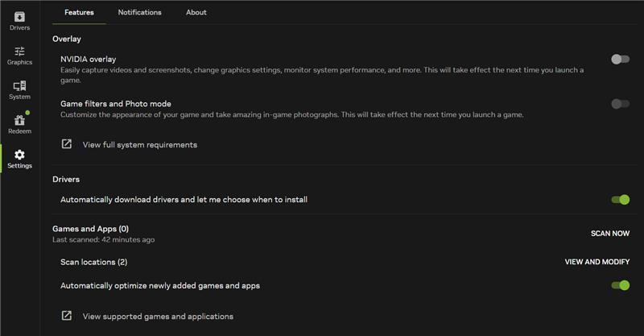Switch to the Notifications tab

tap(139, 12)
